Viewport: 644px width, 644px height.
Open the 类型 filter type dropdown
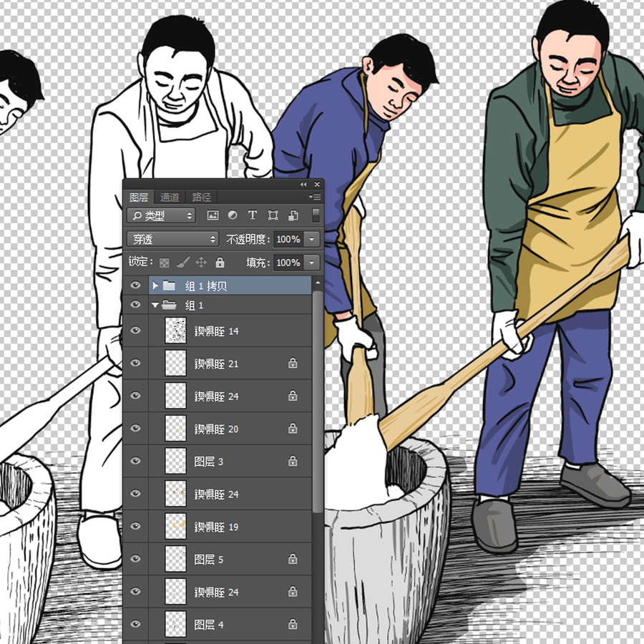(161, 215)
